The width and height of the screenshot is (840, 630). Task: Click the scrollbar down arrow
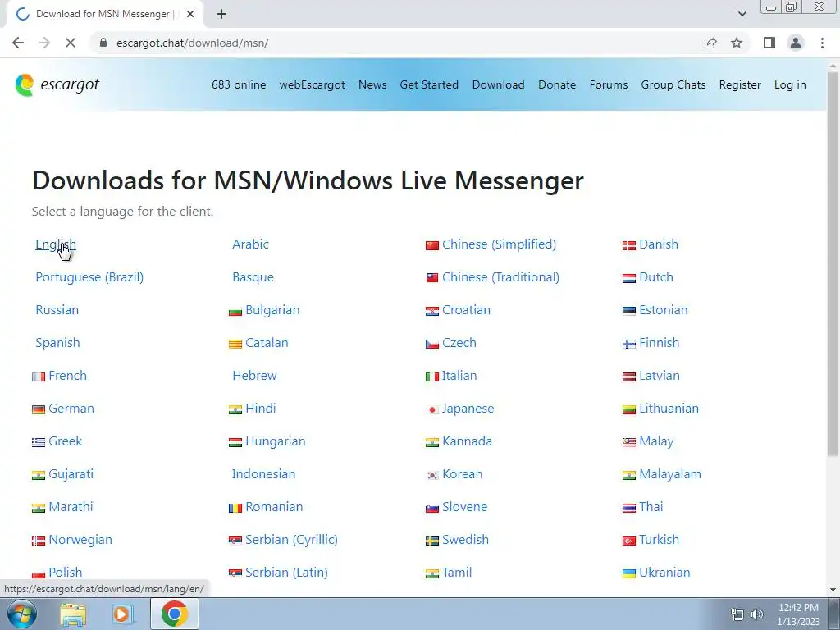coord(833,590)
